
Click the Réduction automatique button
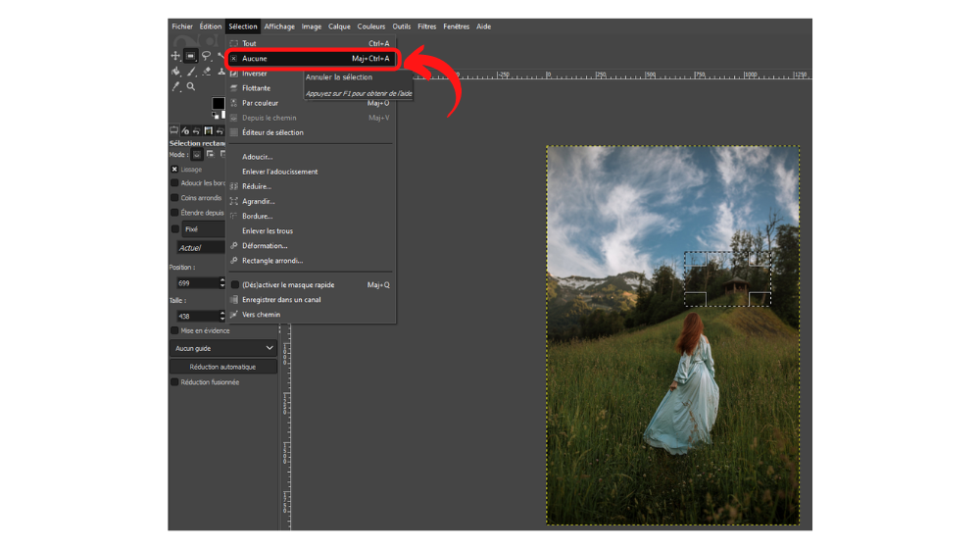coord(223,367)
